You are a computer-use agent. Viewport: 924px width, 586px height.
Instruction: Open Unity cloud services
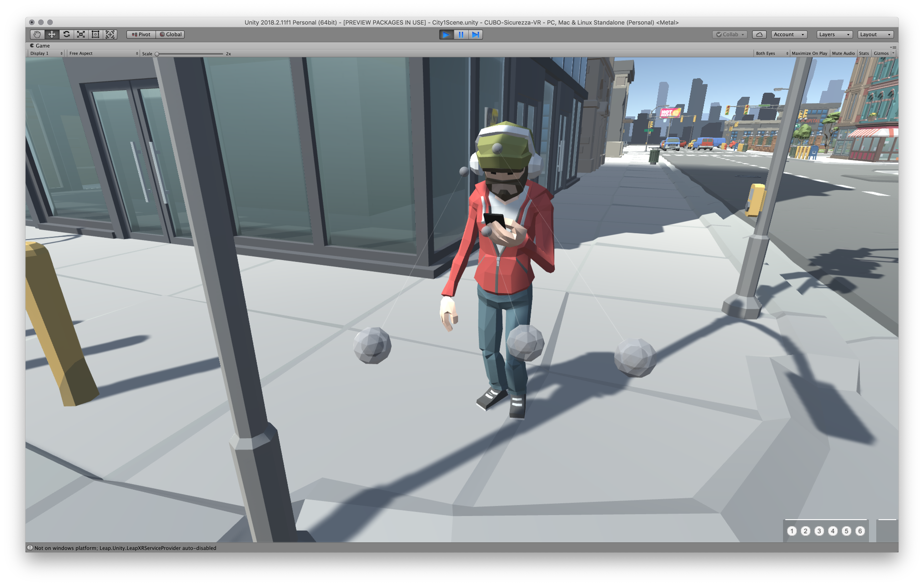[759, 34]
